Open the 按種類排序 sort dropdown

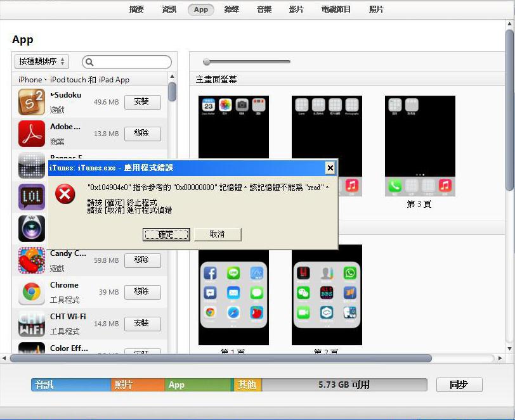point(42,61)
